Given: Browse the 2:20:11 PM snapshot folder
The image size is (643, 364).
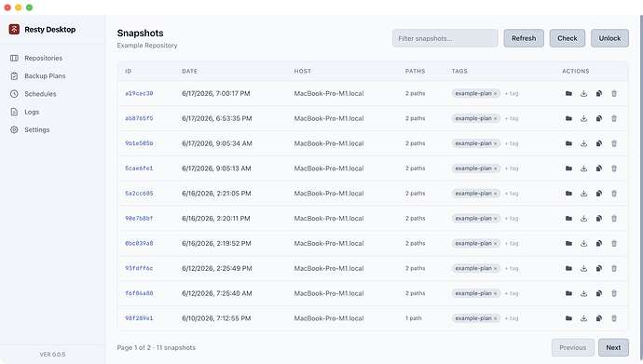Looking at the screenshot, I should pyautogui.click(x=568, y=218).
